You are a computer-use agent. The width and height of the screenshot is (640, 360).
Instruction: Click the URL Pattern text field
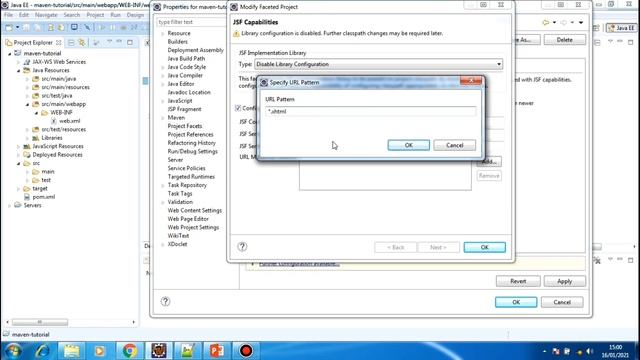pos(370,111)
